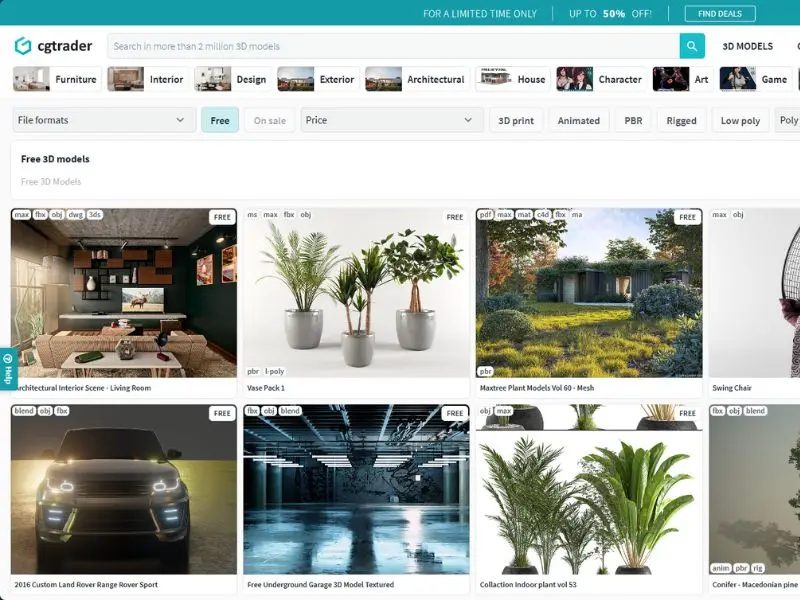The height and width of the screenshot is (600, 800).
Task: Click anim tag on Conifer pine card
Action: [720, 568]
